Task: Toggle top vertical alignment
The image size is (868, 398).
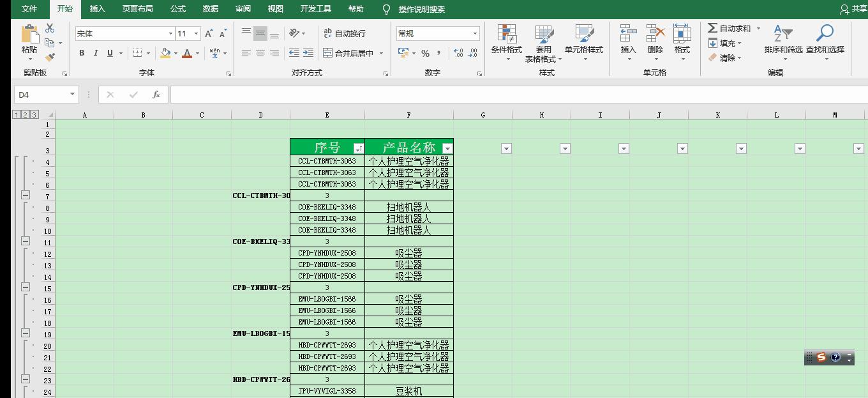Action: [246, 33]
